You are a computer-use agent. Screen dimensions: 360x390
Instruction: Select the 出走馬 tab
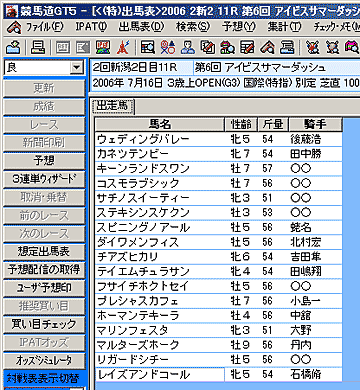113,106
